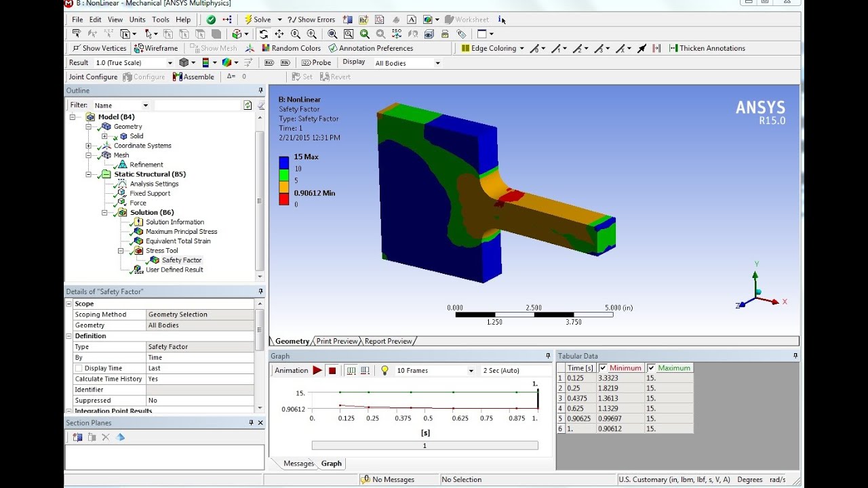Click the Outline filter text field
The image size is (868, 488).
click(x=198, y=105)
